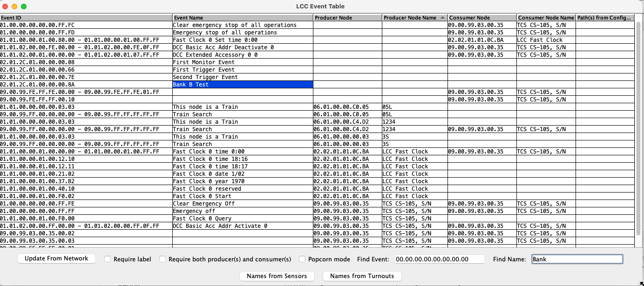Click the green zoom window button

(24, 7)
